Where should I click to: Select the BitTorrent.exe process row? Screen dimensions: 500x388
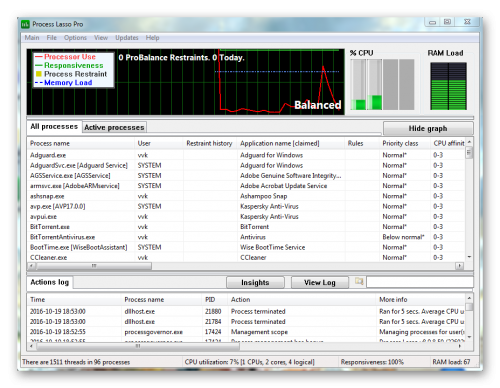tap(246, 227)
